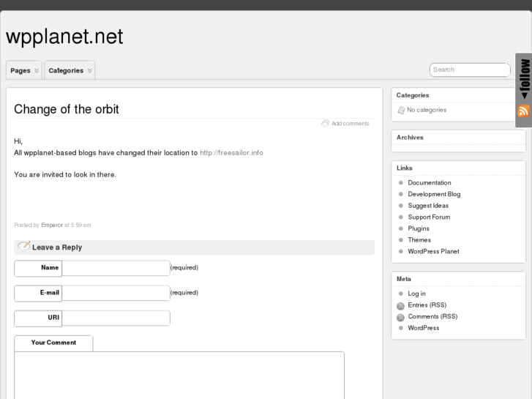Click the Search input field

click(x=469, y=70)
